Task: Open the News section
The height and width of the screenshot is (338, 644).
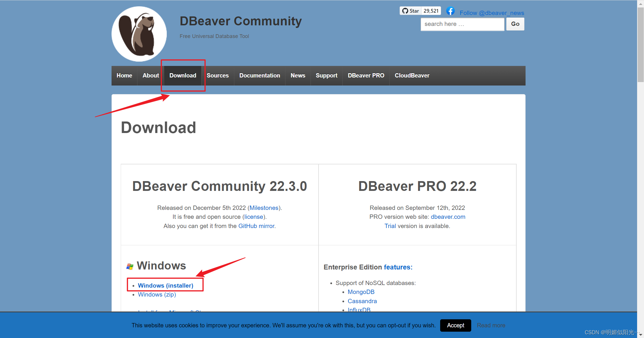Action: pos(298,75)
